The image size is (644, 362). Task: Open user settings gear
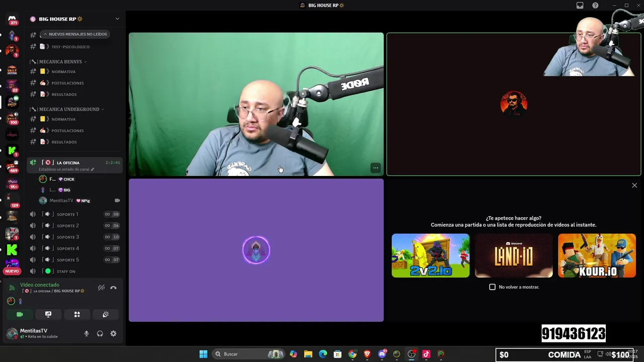pos(113,333)
